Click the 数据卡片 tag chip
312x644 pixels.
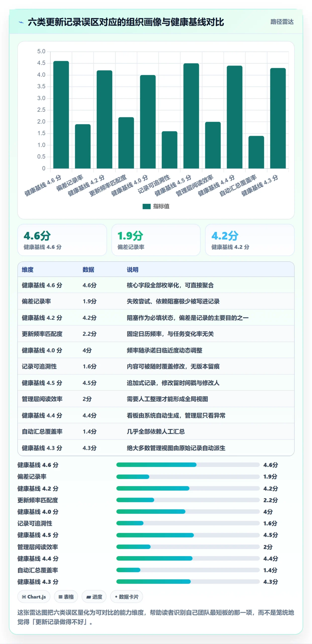click(126, 596)
